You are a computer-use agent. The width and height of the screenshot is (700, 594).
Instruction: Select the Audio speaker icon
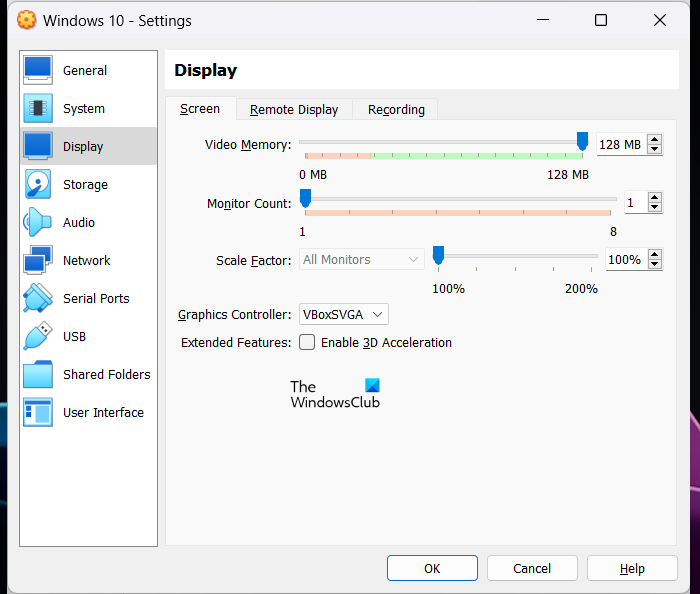tap(38, 222)
